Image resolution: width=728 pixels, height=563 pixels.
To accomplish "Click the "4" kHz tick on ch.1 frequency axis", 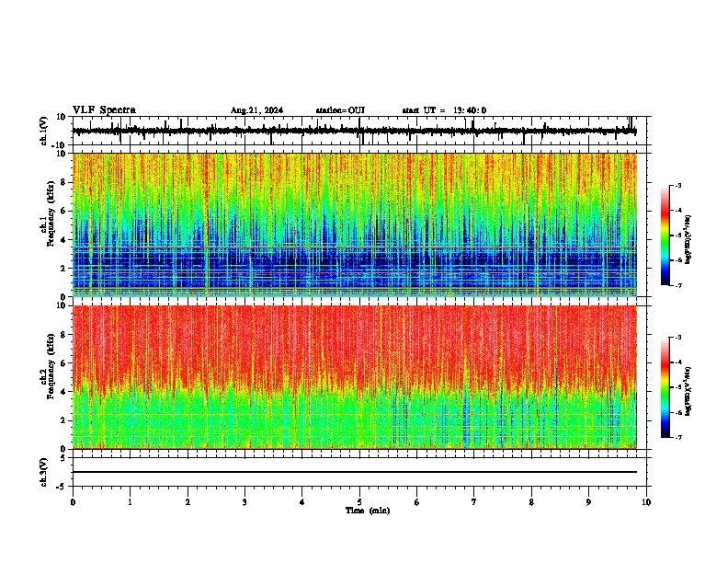I will tap(63, 240).
